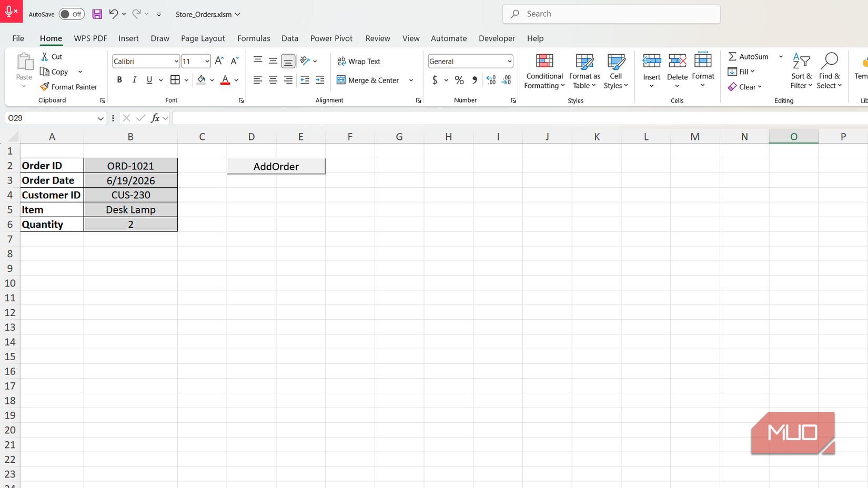
Task: Click the Borders grid icon
Action: click(175, 80)
